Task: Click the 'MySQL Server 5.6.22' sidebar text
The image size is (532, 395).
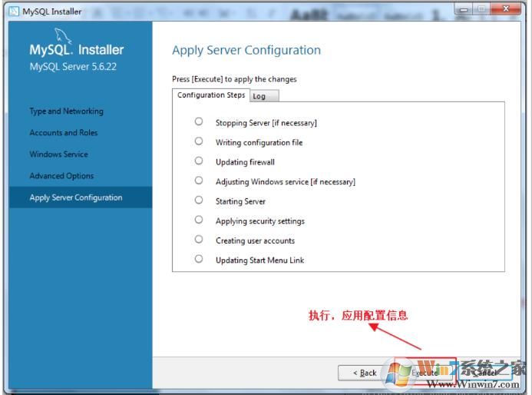Action: pos(73,67)
